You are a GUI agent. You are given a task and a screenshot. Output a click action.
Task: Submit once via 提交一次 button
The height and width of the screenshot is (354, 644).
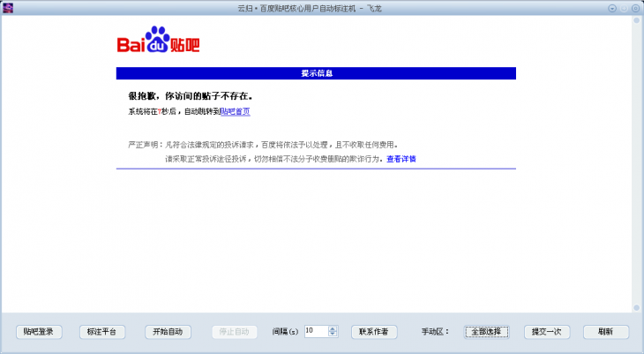tap(547, 332)
